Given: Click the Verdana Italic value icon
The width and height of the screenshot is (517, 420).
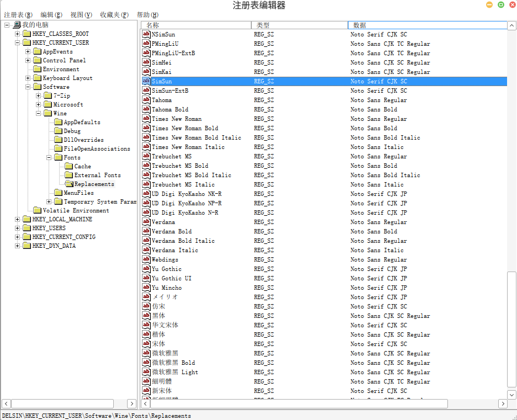Looking at the screenshot, I should click(x=146, y=250).
